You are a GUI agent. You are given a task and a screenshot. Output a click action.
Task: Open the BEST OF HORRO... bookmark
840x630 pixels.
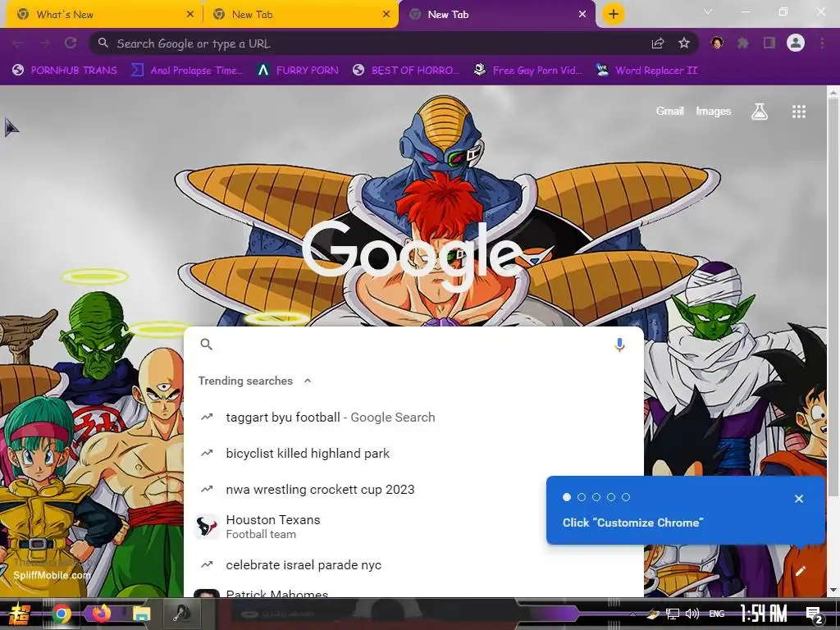coord(407,71)
